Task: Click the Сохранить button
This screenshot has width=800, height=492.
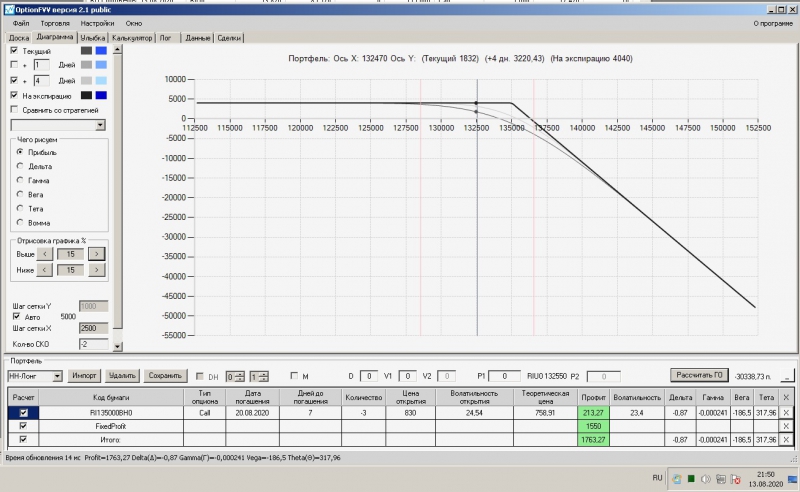Action: point(165,376)
